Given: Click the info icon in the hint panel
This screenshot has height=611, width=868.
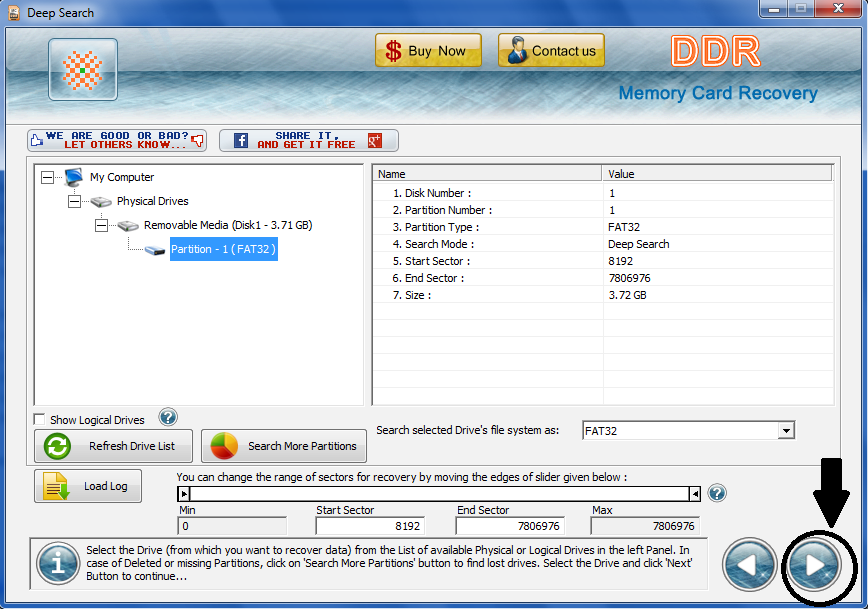Looking at the screenshot, I should [x=58, y=563].
